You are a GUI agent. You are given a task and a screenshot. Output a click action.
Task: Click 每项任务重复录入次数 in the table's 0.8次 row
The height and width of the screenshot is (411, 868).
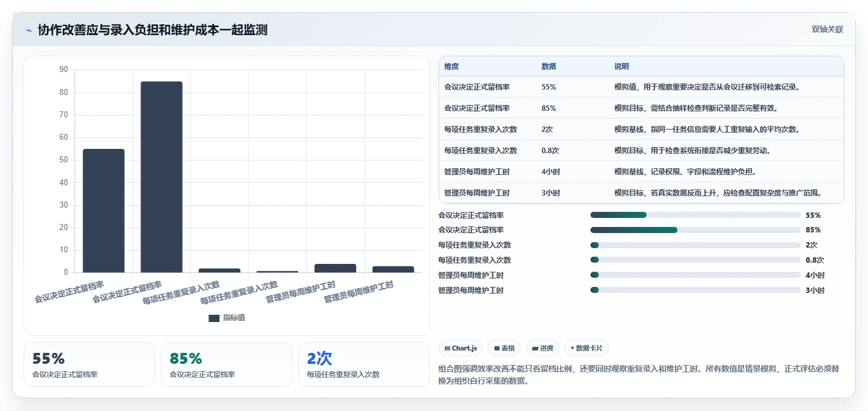(x=480, y=151)
